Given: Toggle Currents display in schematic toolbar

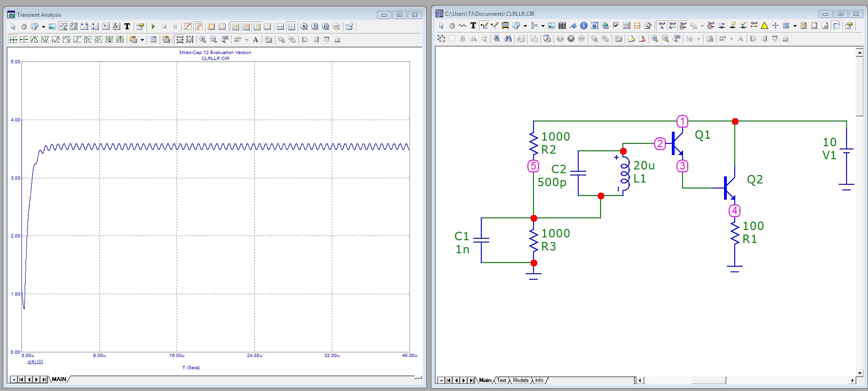Looking at the screenshot, I should (721, 26).
